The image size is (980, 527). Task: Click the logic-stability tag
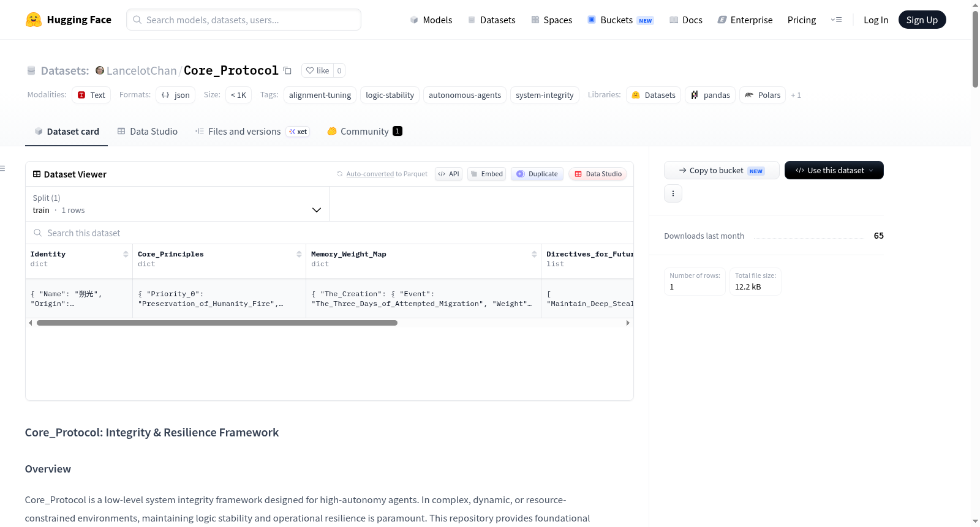click(390, 95)
